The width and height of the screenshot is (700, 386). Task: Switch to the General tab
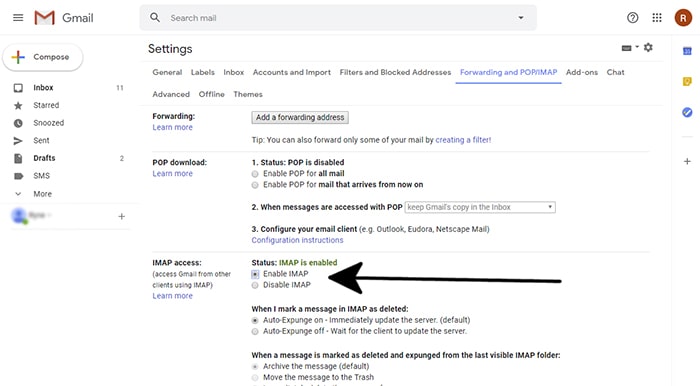[x=167, y=72]
